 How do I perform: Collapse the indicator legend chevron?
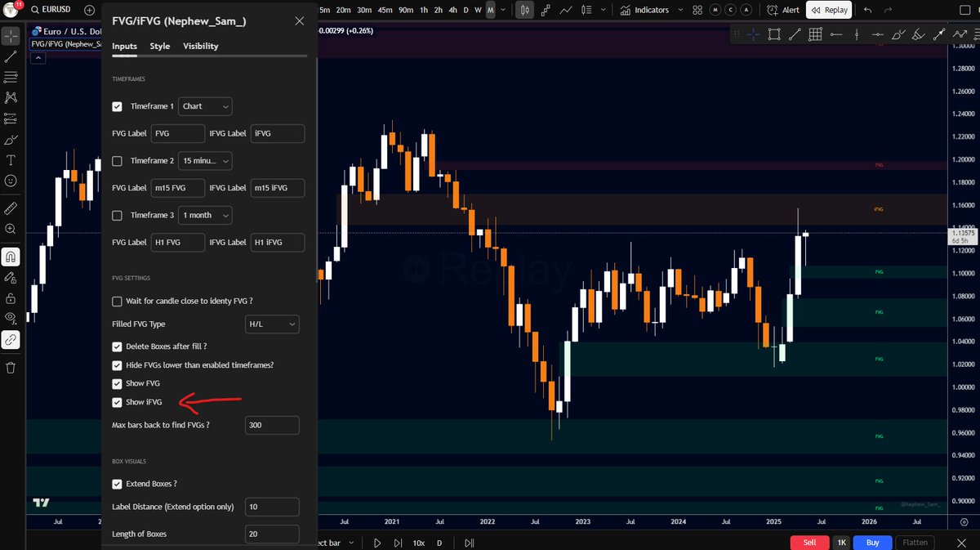(39, 58)
